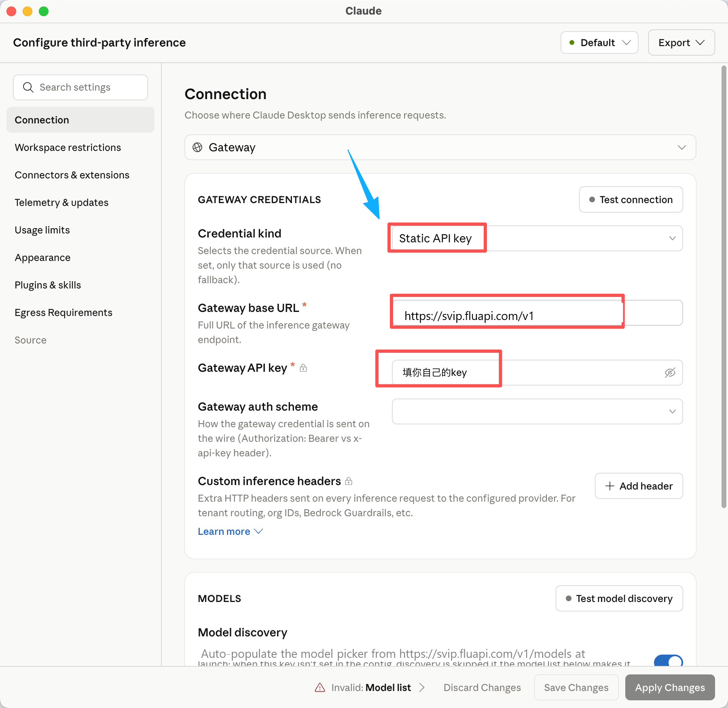Open Usage limits section
Viewport: 728px width, 708px height.
pyautogui.click(x=80, y=230)
